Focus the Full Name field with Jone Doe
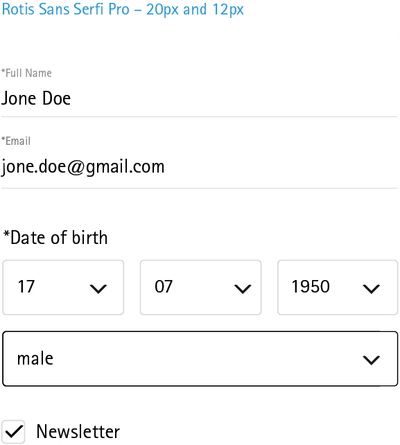 199,99
